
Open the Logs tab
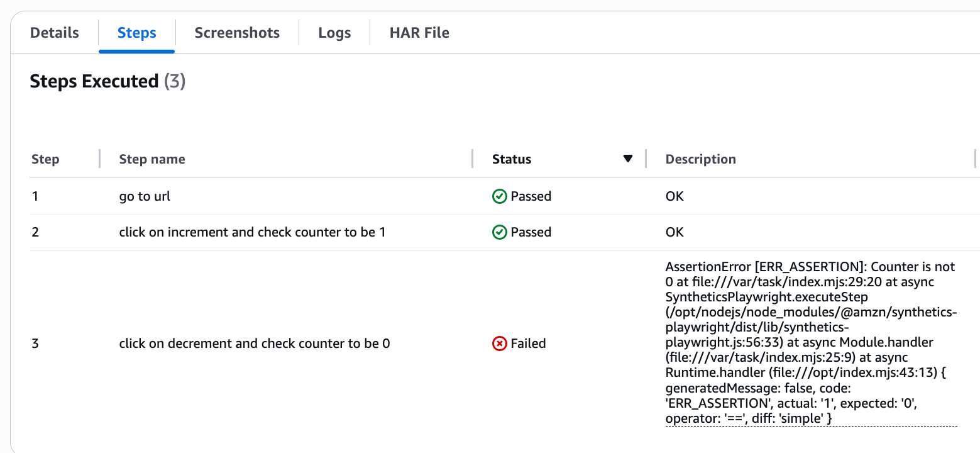(334, 33)
